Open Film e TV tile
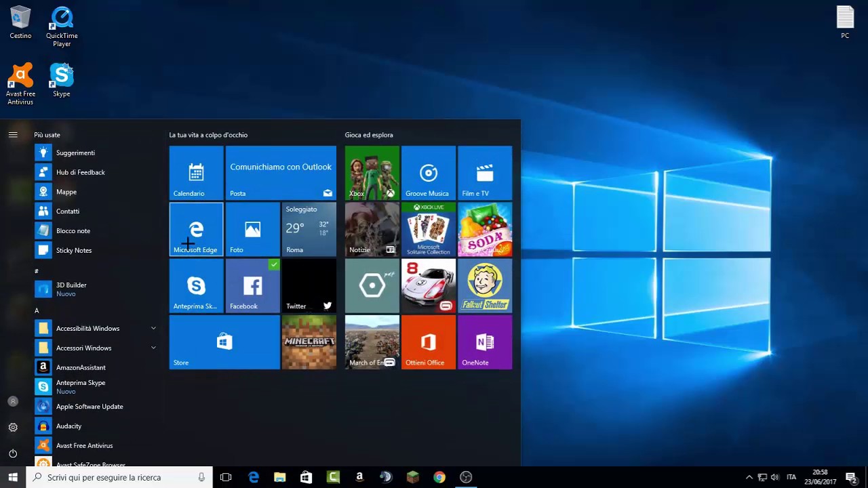The image size is (868, 488). coord(485,173)
